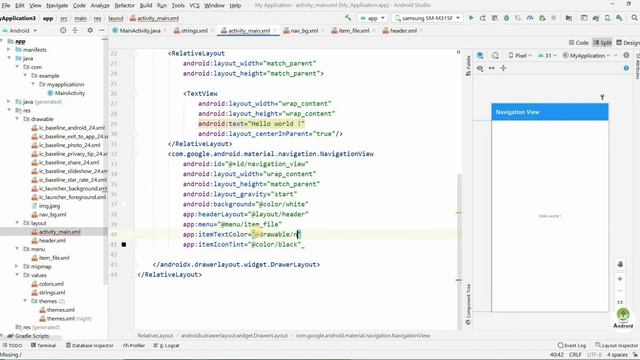Click the Profile app speedometer icon
This screenshot has width=640, height=360.
(530, 18)
